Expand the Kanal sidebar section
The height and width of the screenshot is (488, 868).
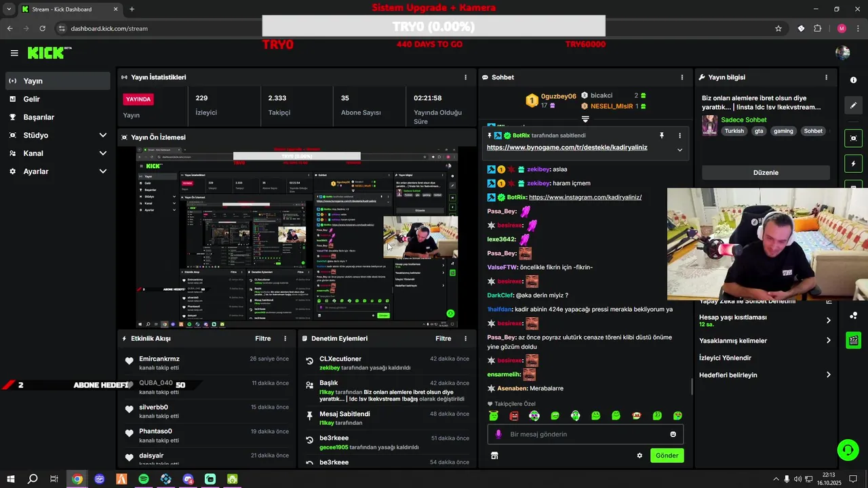103,153
